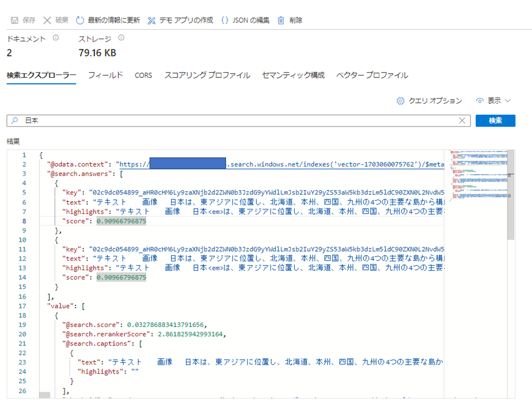Click the eye icon next to 表示
Viewport: 532px width, 408px height.
click(480, 101)
